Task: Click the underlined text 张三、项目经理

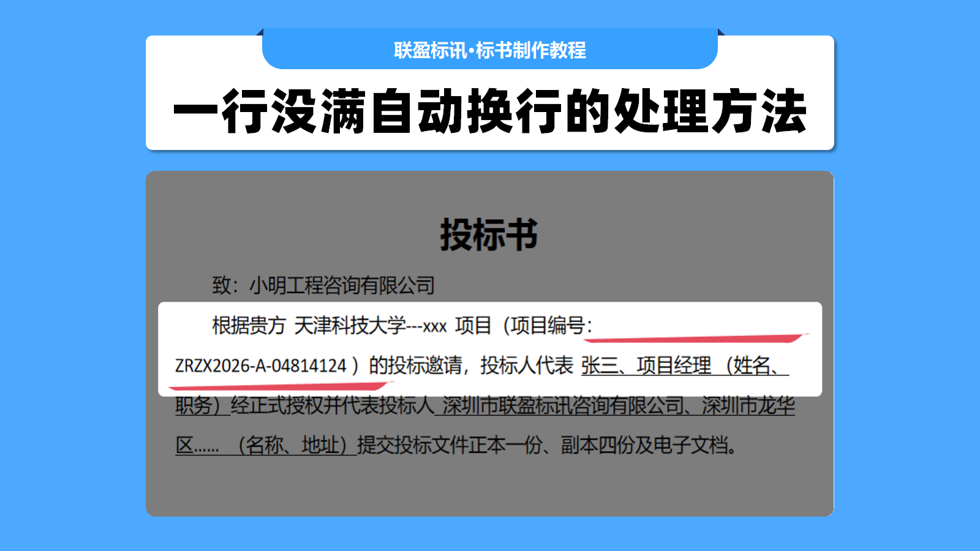Action: [x=646, y=365]
